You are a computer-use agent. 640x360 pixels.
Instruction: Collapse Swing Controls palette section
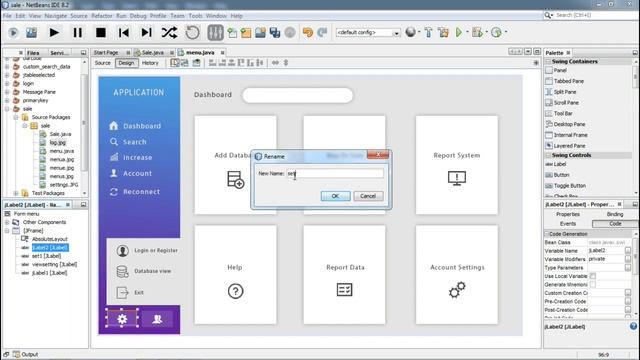tap(548, 156)
